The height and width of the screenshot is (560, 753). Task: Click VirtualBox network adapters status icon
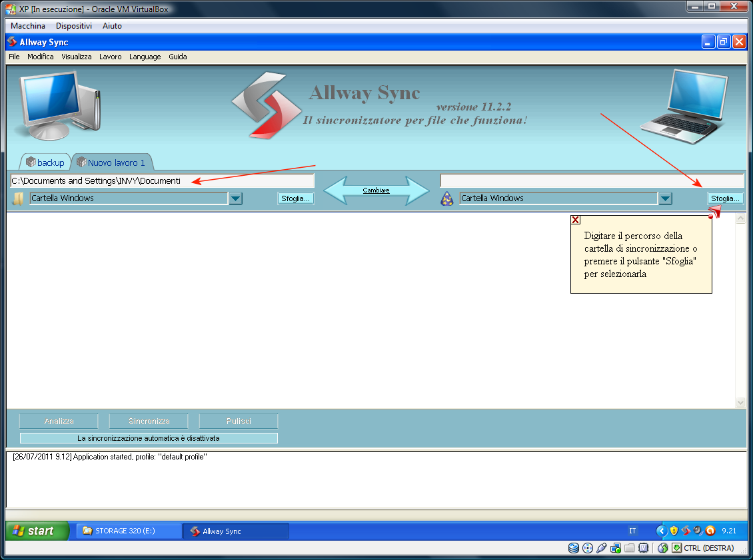click(616, 548)
